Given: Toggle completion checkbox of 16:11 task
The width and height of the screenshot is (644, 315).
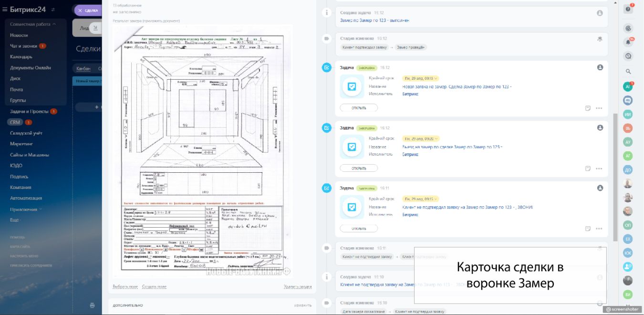Looking at the screenshot, I should [326, 188].
